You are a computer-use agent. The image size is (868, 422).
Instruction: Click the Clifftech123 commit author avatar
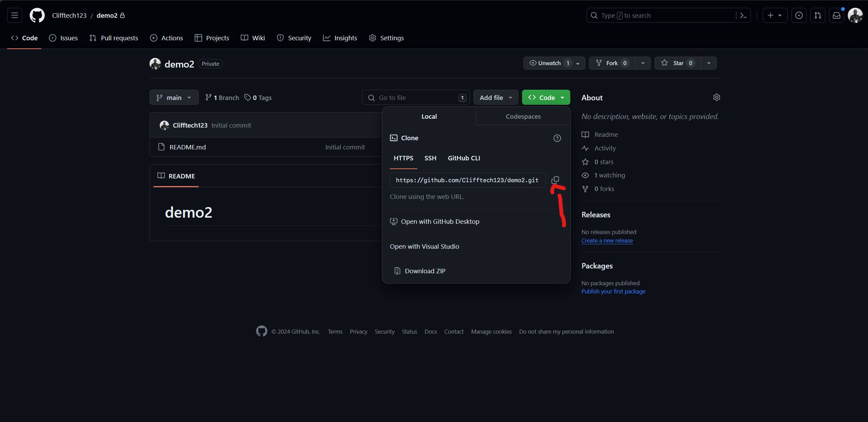(164, 125)
